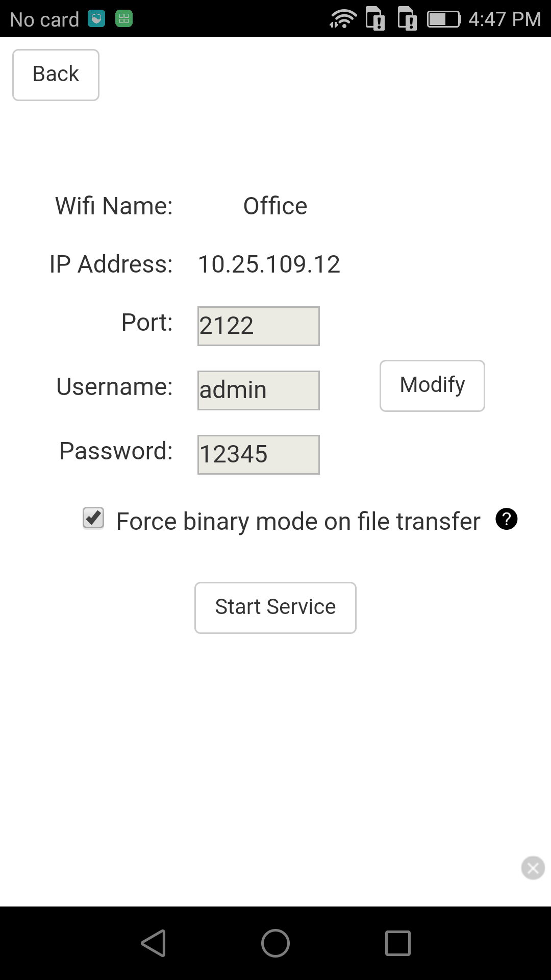Viewport: 551px width, 980px height.
Task: Tap the first SIM card warning icon
Action: [x=375, y=19]
